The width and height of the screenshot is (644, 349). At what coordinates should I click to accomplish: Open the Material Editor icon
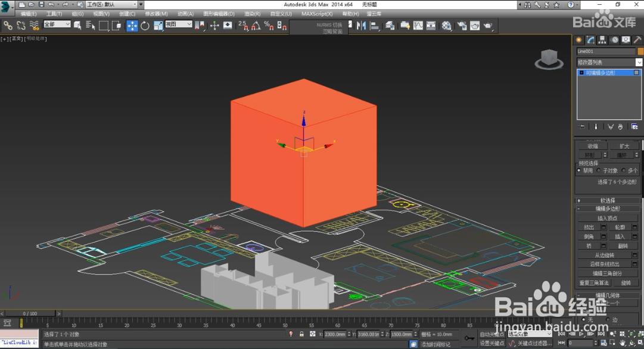(447, 26)
